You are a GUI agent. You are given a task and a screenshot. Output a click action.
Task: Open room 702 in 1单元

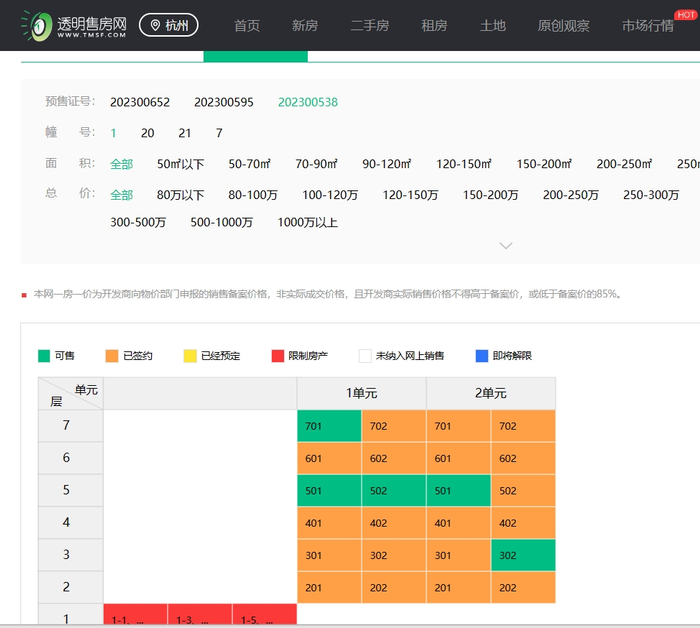click(394, 426)
